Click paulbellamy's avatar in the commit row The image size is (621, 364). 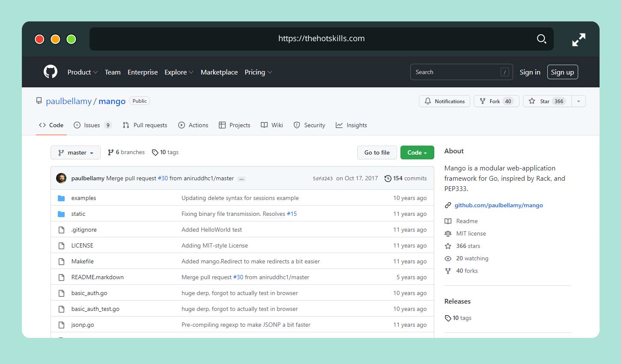tap(61, 178)
